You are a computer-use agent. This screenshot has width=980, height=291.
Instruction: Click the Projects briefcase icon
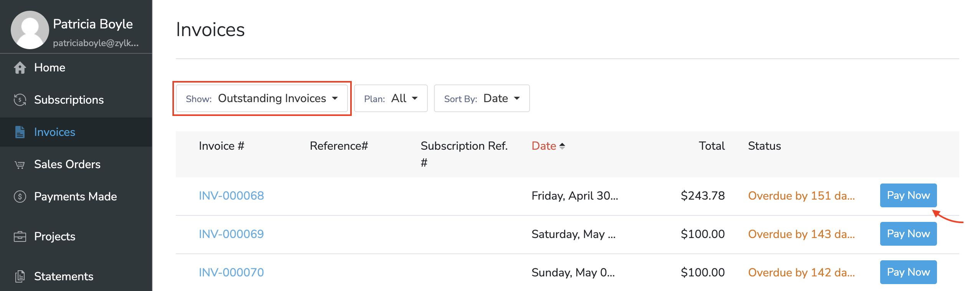click(20, 236)
